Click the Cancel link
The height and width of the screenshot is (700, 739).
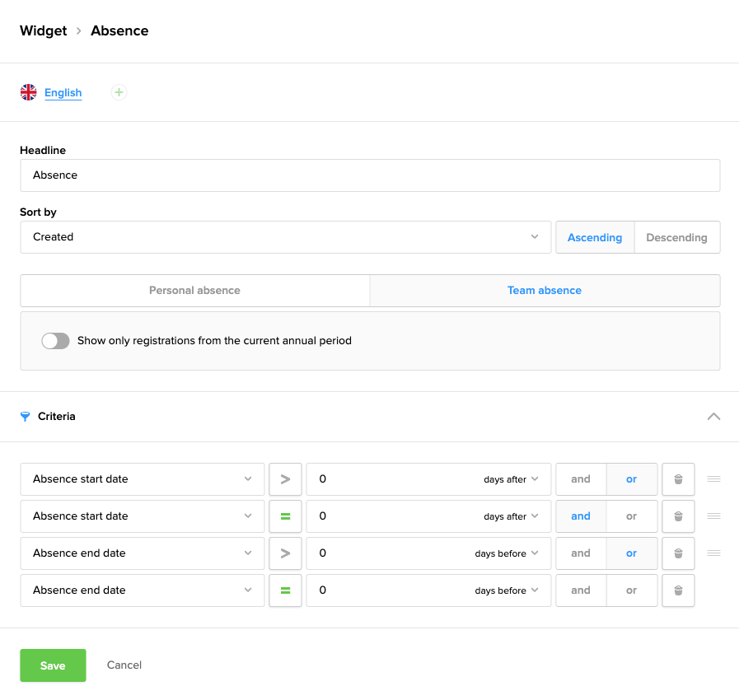tap(124, 665)
